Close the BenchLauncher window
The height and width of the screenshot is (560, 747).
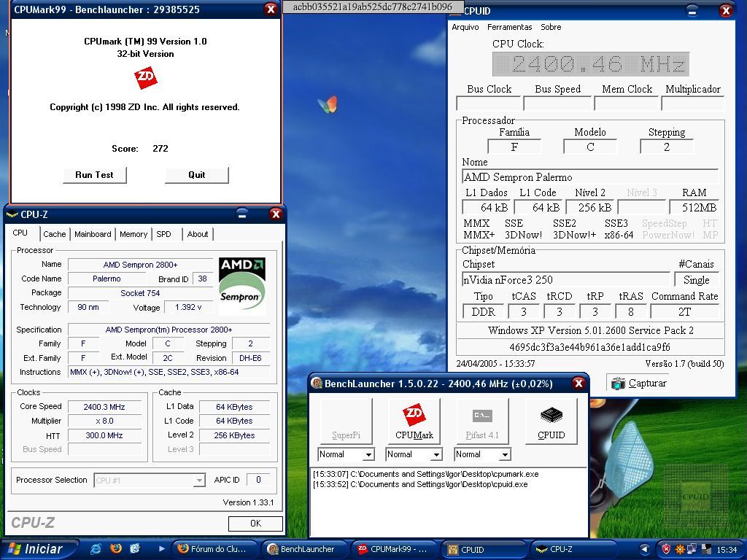click(x=578, y=384)
